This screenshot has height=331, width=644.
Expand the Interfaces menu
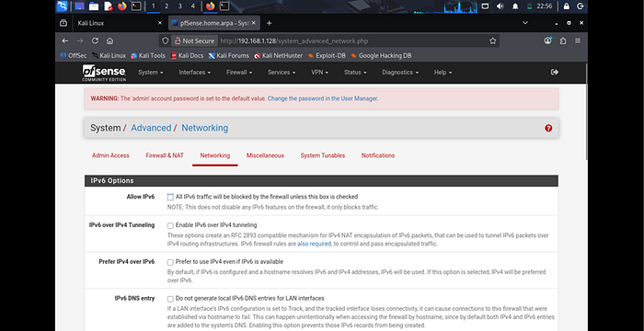195,73
